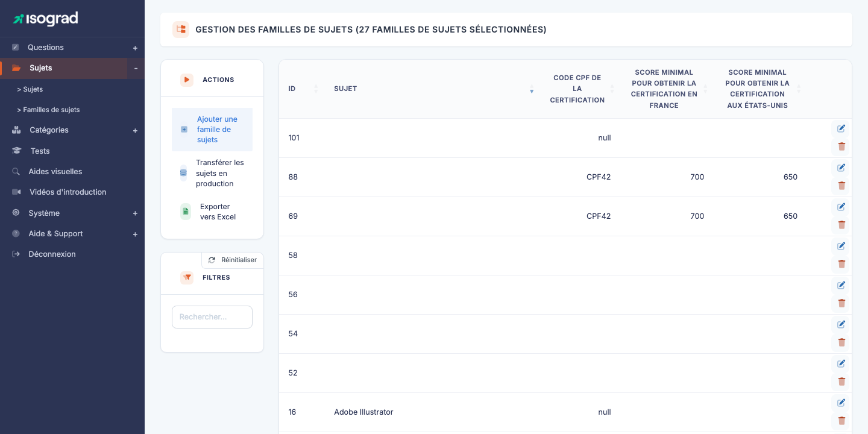Edit the family with ID 69
Image resolution: width=868 pixels, height=434 pixels.
(841, 207)
